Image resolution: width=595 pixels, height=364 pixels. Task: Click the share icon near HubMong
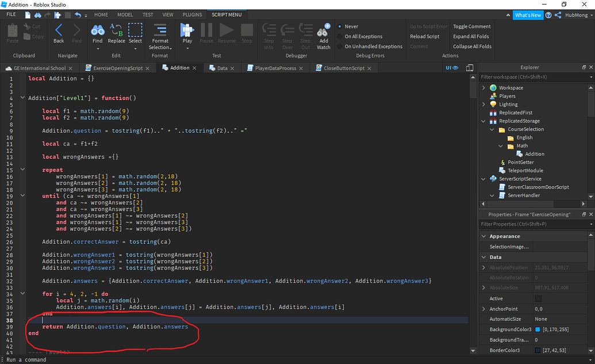coord(558,15)
